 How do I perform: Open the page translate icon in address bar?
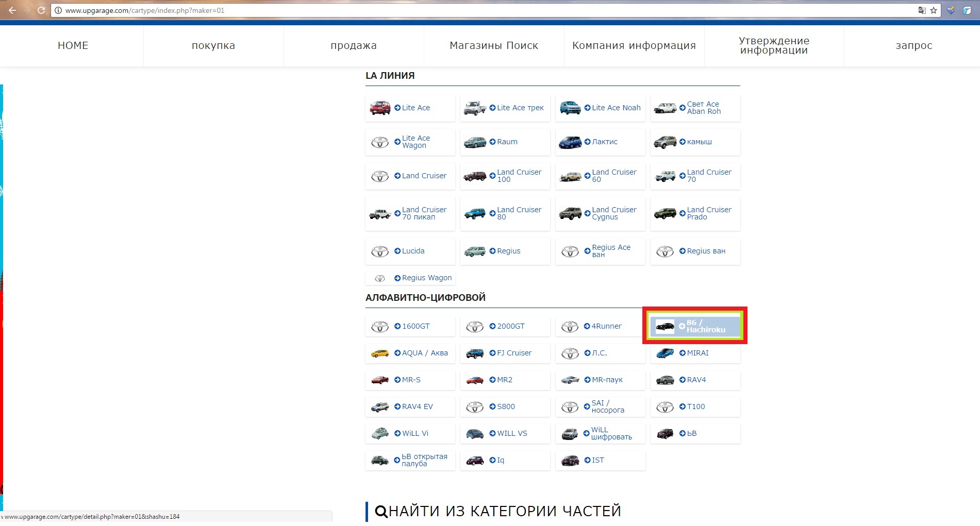coord(922,10)
